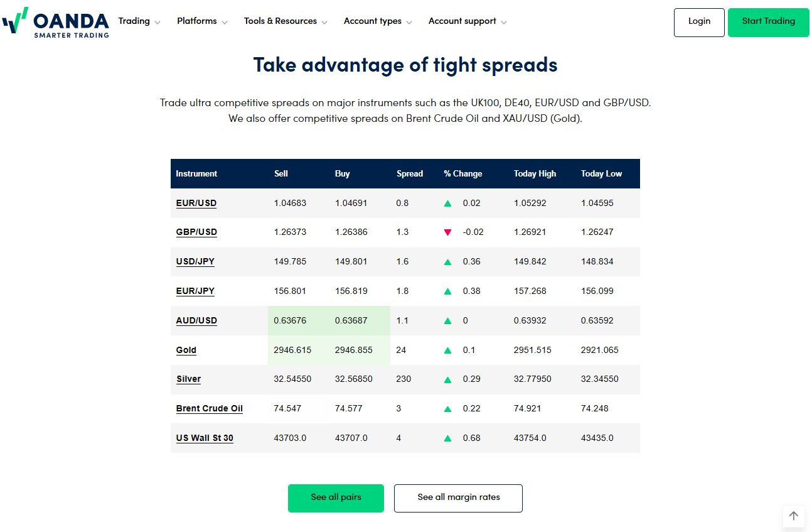Click GBP/USD sell price 1.26373

point(291,232)
